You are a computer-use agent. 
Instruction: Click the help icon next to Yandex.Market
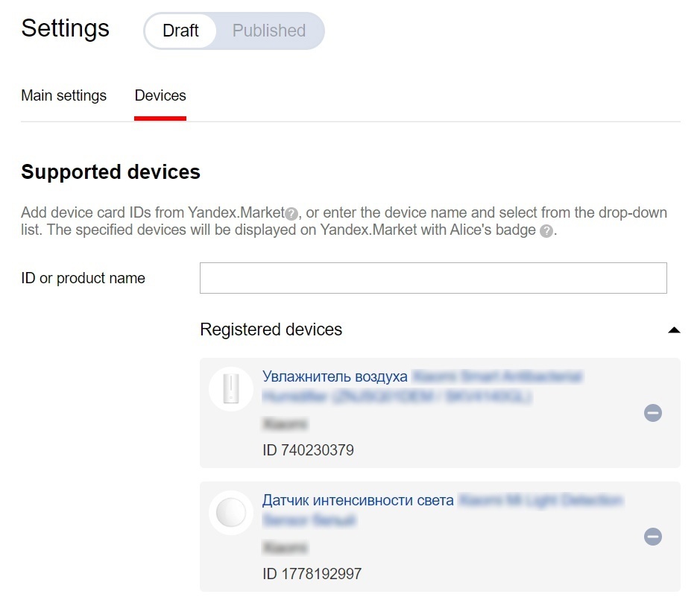[x=290, y=212]
